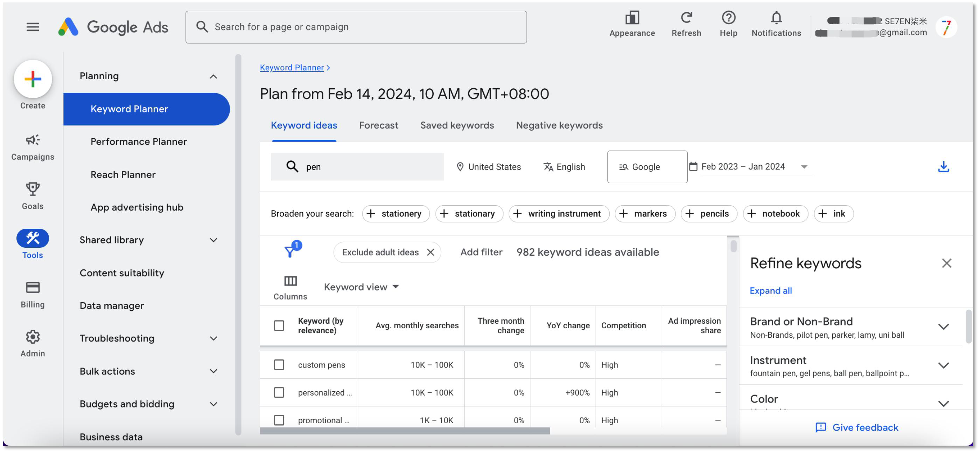Remove the Exclude adult ideas filter
This screenshot has width=980, height=453.
click(x=430, y=252)
